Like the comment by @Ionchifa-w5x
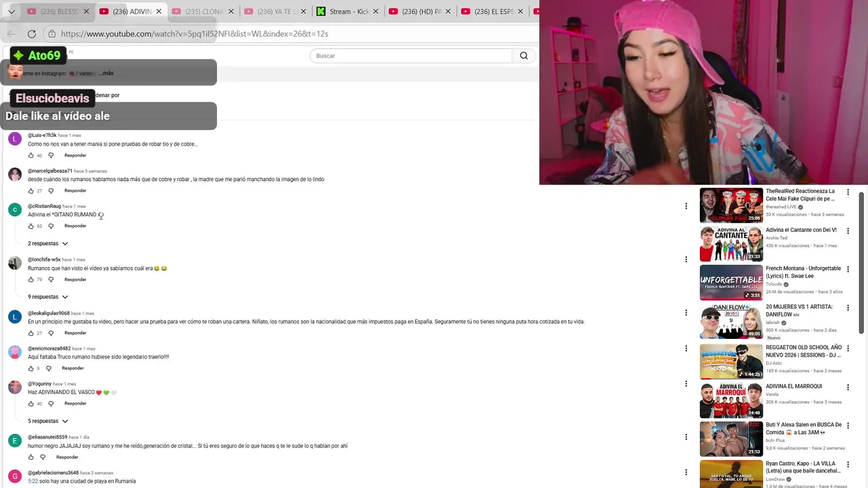 tap(31, 279)
